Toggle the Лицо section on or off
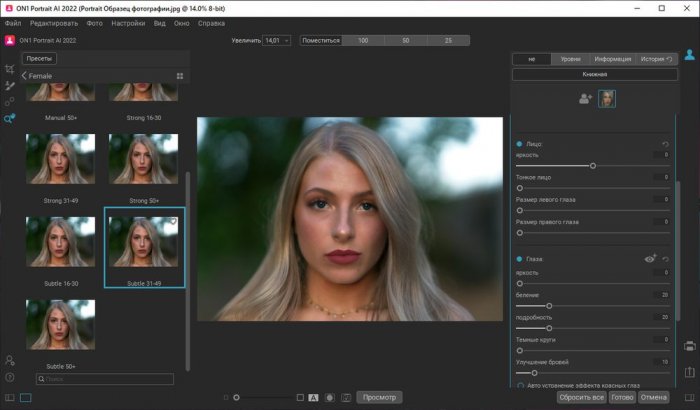700x410 pixels. pyautogui.click(x=520, y=145)
